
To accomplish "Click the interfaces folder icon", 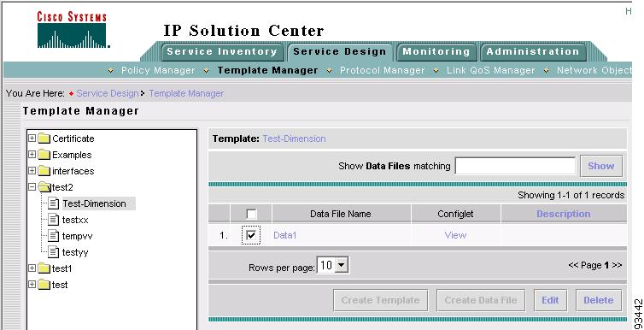I will click(44, 171).
